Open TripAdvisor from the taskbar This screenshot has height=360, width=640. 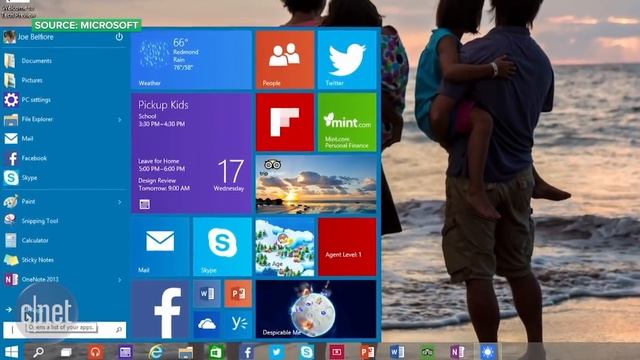(427, 352)
